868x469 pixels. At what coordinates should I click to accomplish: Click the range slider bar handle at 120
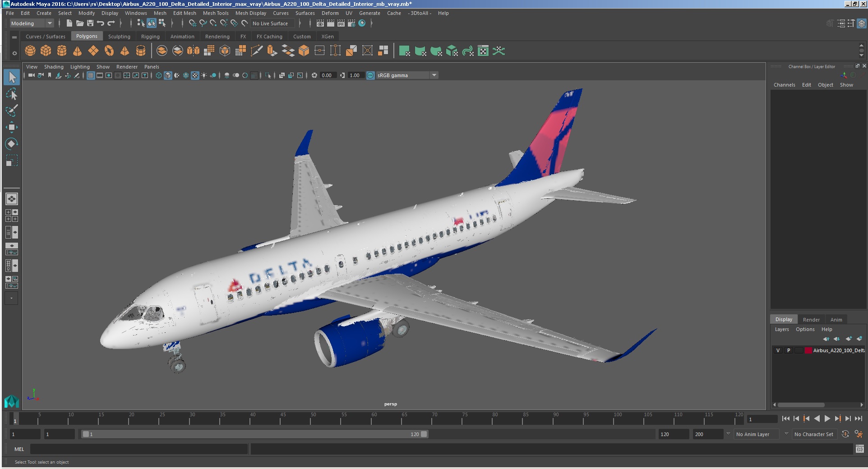[x=424, y=434]
